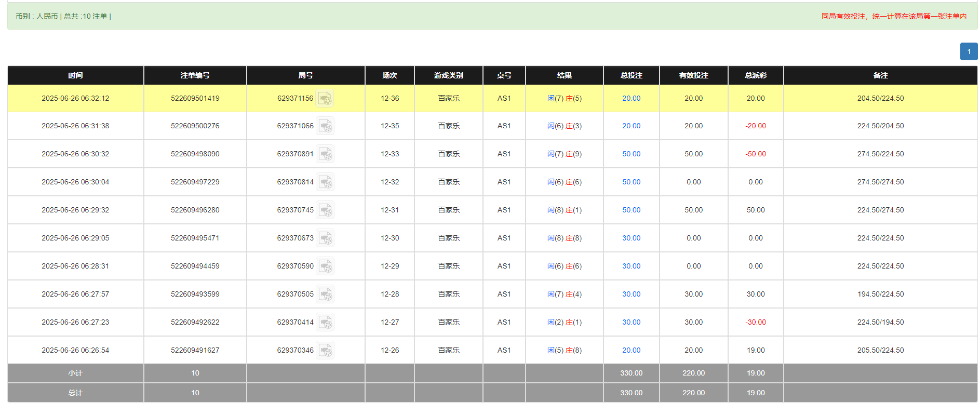Open replay icon for round 629370590

325,266
